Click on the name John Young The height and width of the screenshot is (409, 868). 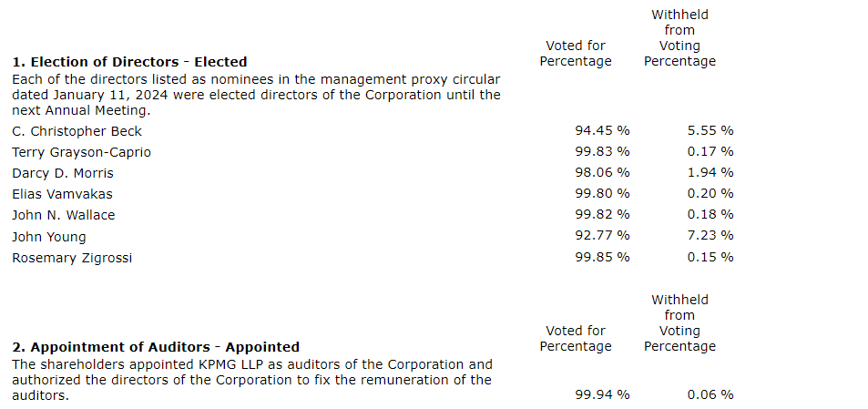click(x=49, y=237)
